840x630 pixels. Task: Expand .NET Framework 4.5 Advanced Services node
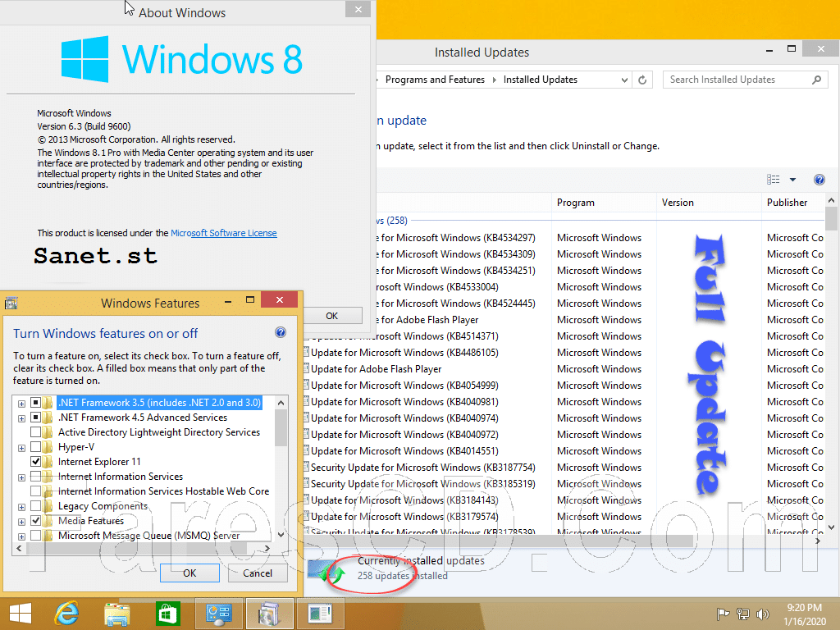pyautogui.click(x=21, y=418)
